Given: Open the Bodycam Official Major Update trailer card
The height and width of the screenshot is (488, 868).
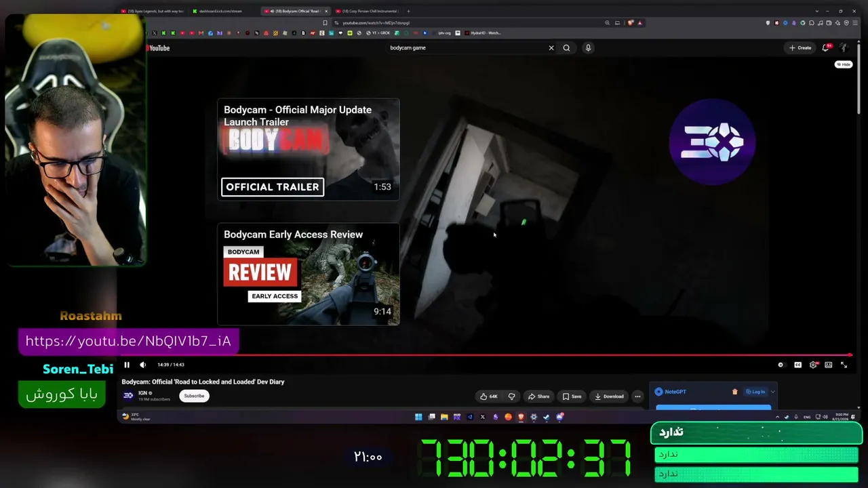Looking at the screenshot, I should click(309, 149).
